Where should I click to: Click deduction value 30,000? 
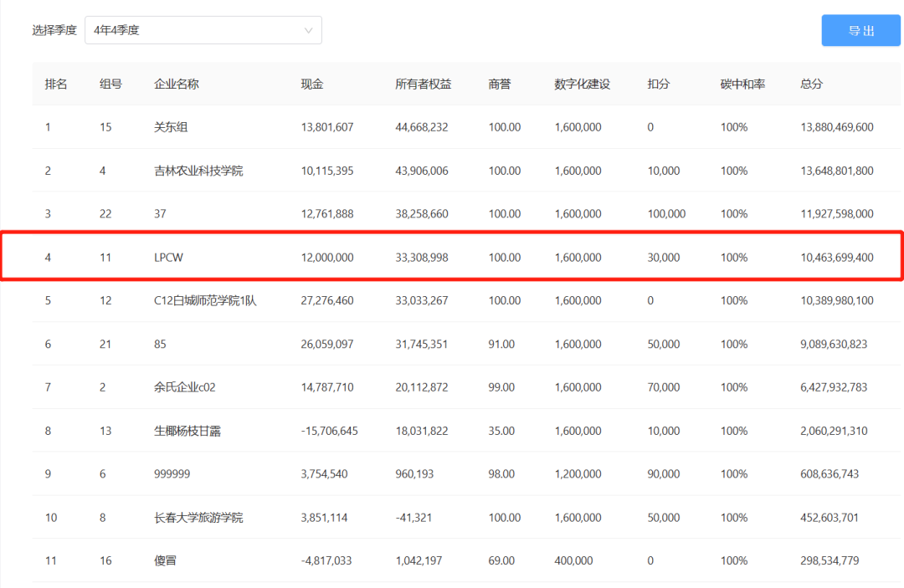pyautogui.click(x=664, y=258)
